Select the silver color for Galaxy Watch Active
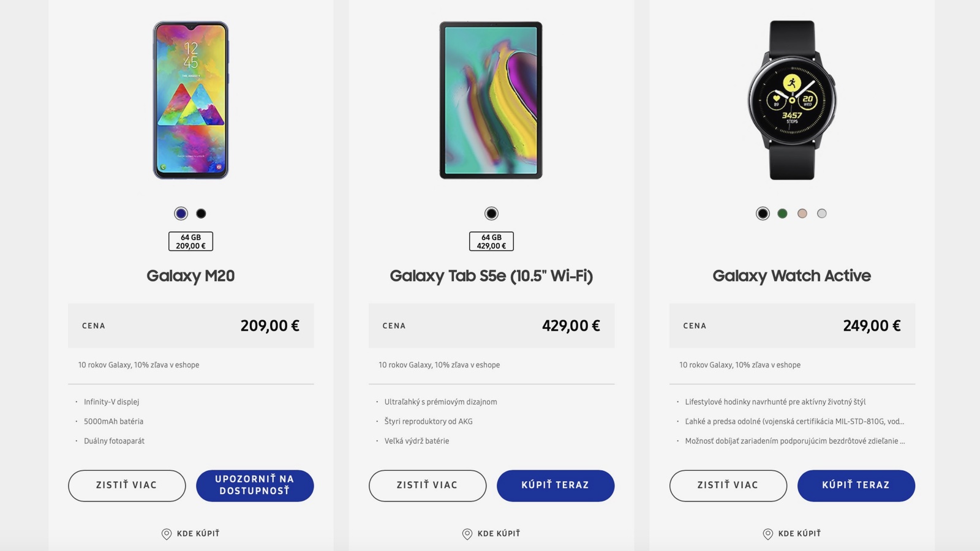Image resolution: width=980 pixels, height=551 pixels. coord(823,213)
